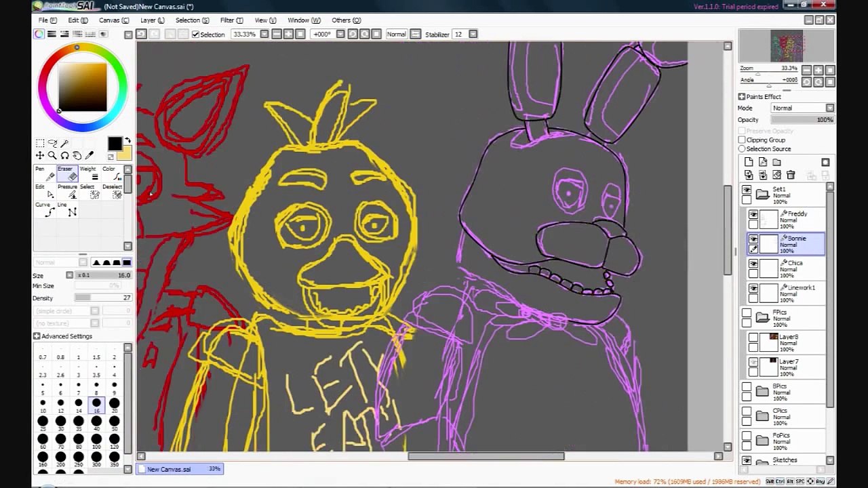Hide the Bonnie layer
This screenshot has width=868, height=488.
[753, 239]
